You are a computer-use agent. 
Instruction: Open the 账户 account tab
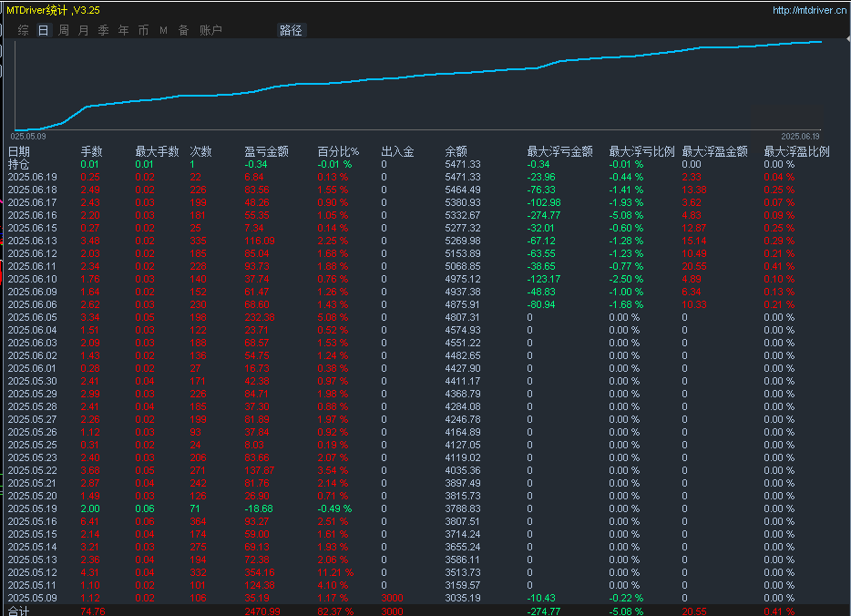pos(210,30)
